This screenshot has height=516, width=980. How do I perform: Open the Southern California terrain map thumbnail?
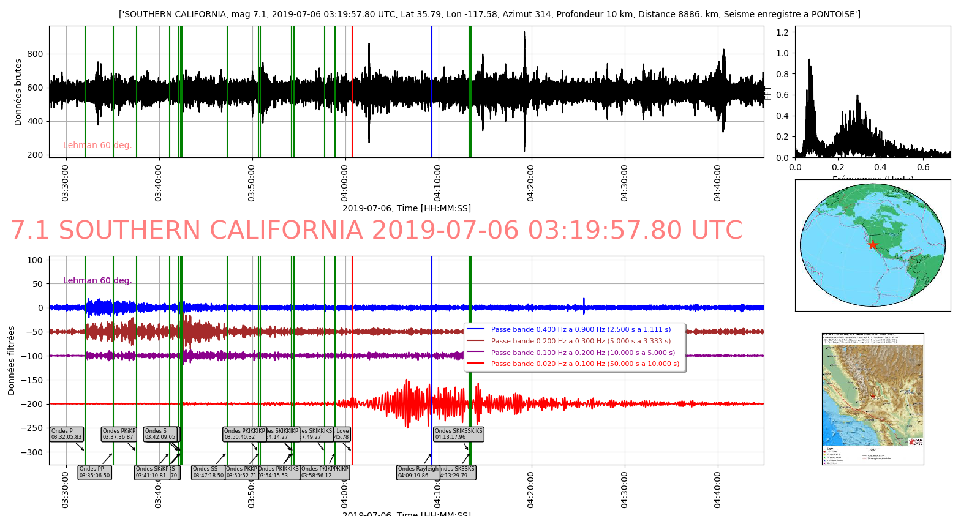click(872, 398)
